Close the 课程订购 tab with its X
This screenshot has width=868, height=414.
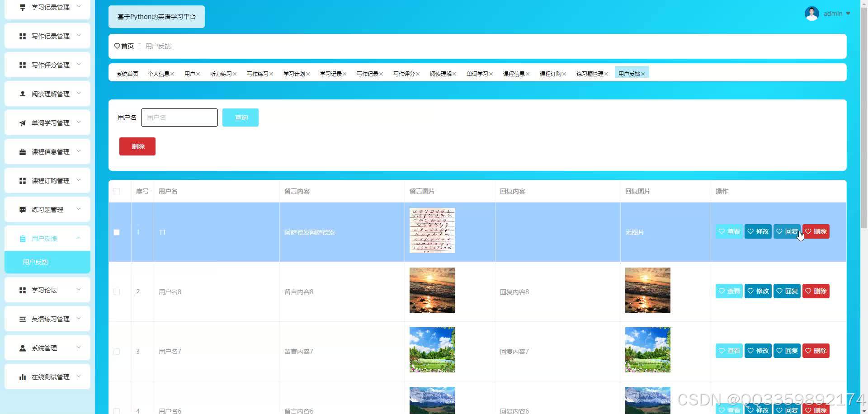click(564, 74)
